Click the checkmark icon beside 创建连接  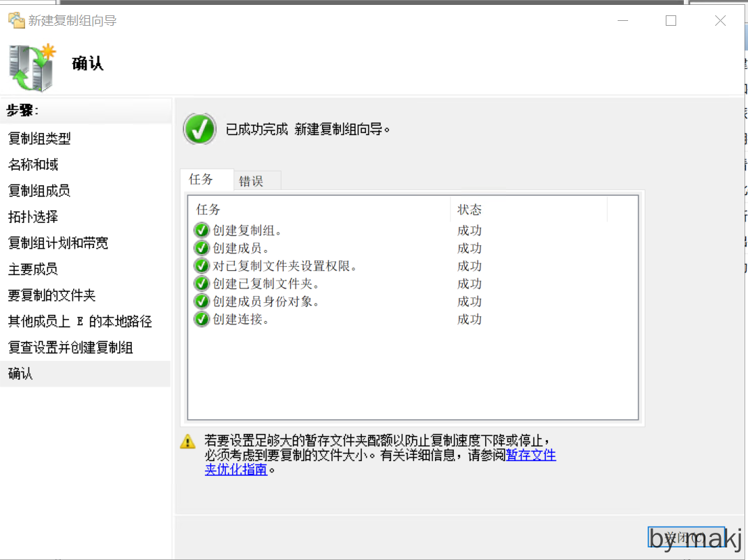click(x=201, y=319)
